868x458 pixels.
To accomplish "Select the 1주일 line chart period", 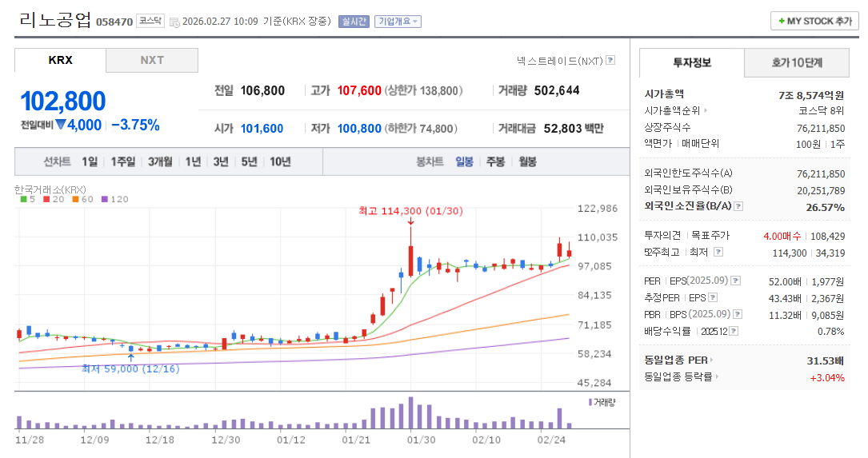I will (x=123, y=161).
